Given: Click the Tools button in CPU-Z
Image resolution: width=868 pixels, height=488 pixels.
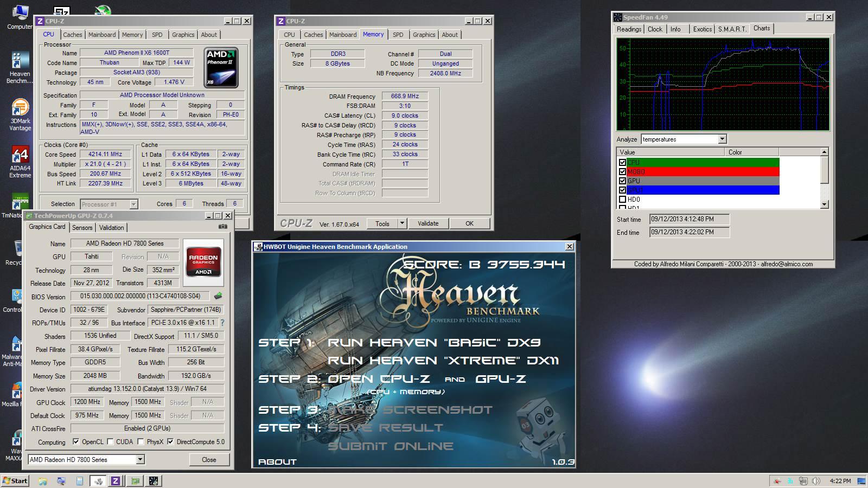Looking at the screenshot, I should tap(382, 223).
